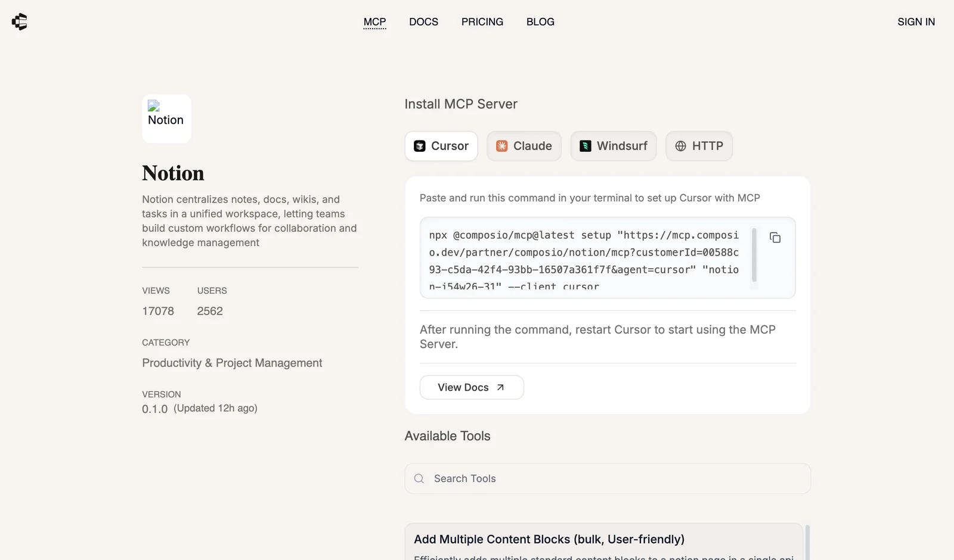Click the HTTP globe icon
Screen dimensions: 954x560
680,146
